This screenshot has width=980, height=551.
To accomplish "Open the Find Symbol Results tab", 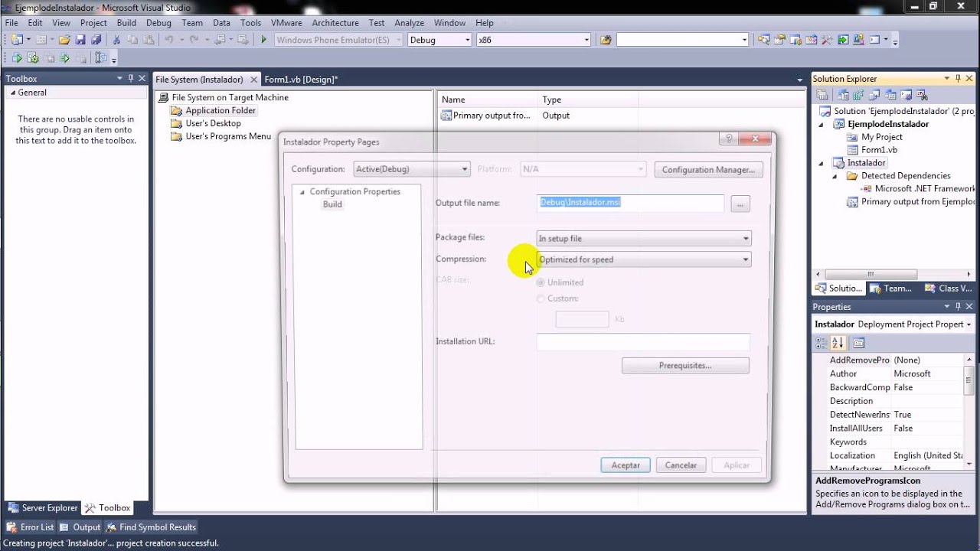I will point(151,527).
